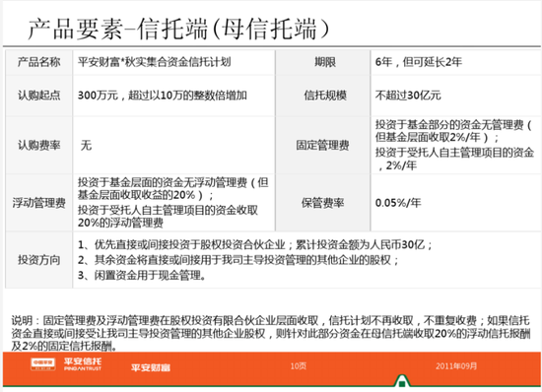Click the 投资方向 row header
Image resolution: width=542 pixels, height=392 pixels.
[39, 260]
